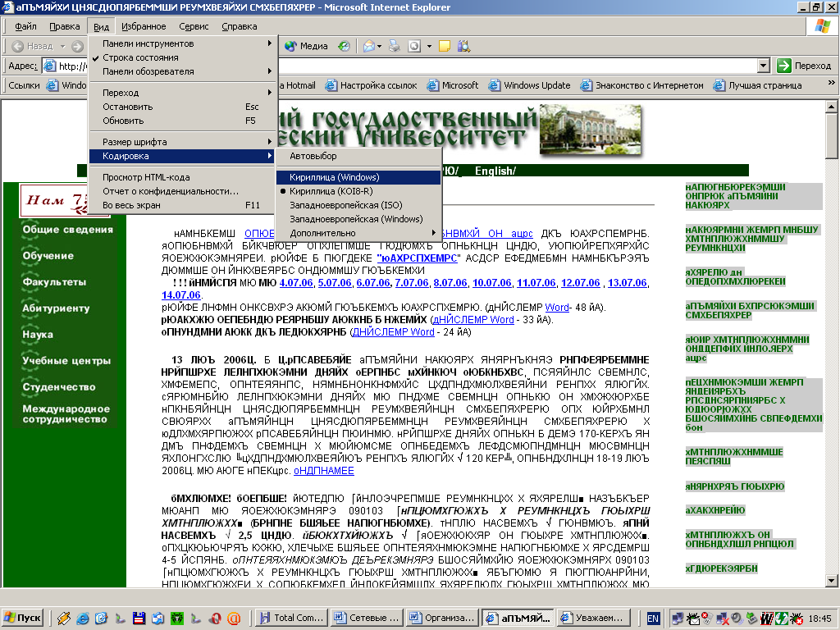Open the 14.07.06 date link

181,295
